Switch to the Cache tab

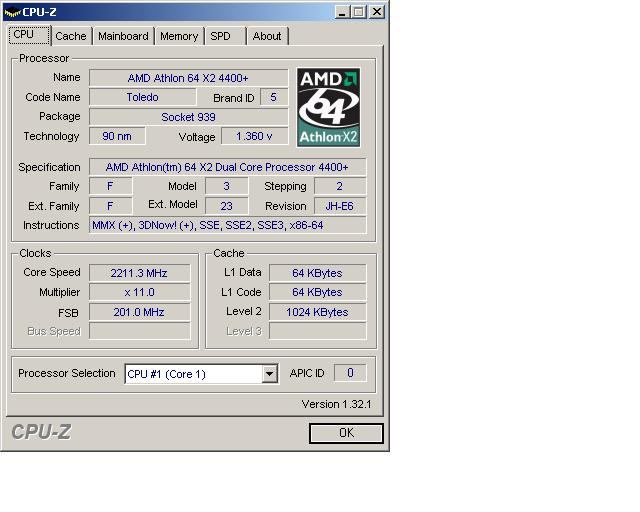click(x=71, y=36)
